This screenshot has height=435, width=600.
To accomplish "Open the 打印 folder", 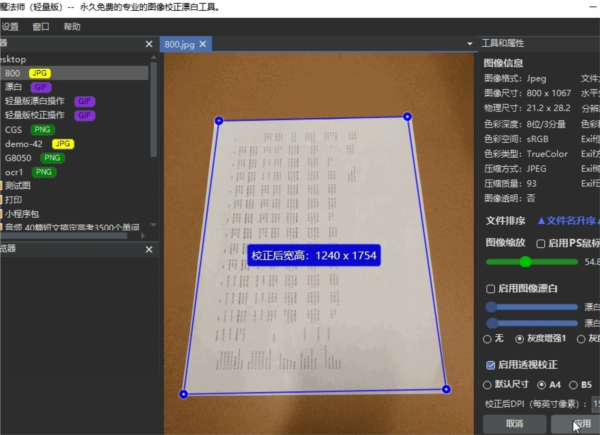I will (x=13, y=200).
